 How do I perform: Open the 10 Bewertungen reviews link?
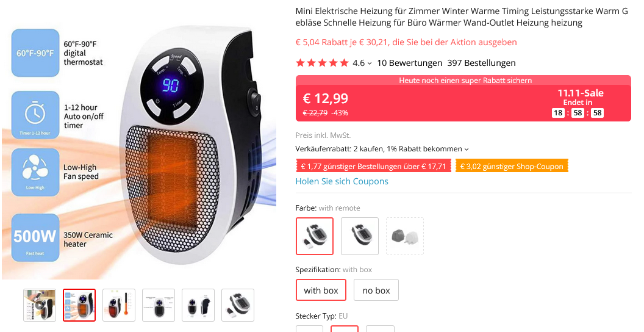tap(409, 63)
